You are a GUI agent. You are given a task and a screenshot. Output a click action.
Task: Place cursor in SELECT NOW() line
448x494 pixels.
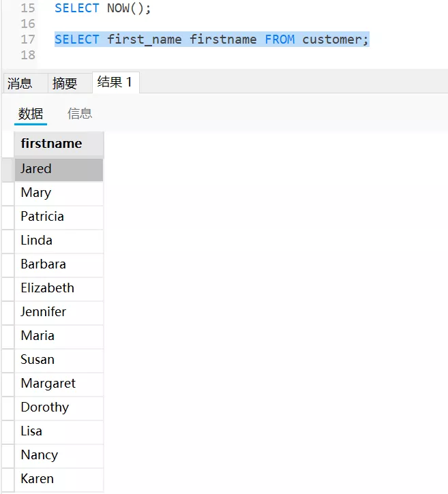pos(102,9)
